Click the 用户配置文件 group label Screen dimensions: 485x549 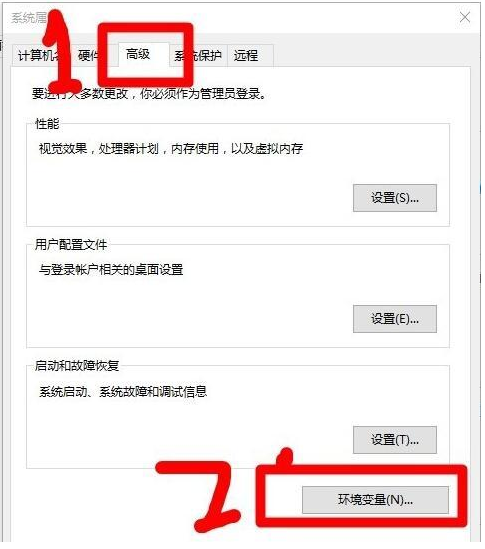pyautogui.click(x=71, y=244)
